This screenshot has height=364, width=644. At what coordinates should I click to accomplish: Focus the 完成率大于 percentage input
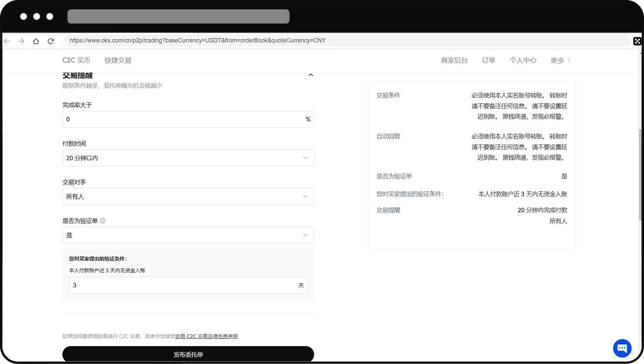click(188, 119)
